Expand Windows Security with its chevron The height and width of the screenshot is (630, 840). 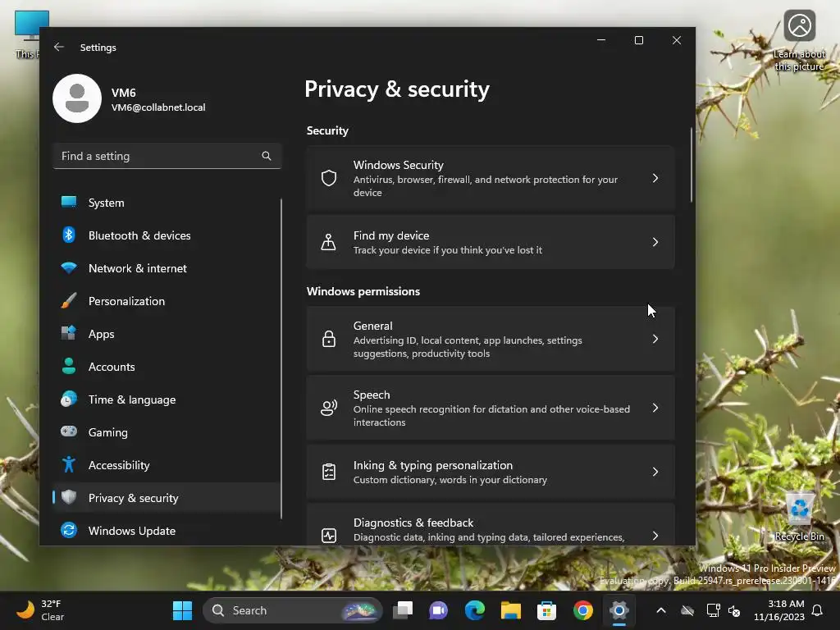(x=655, y=178)
